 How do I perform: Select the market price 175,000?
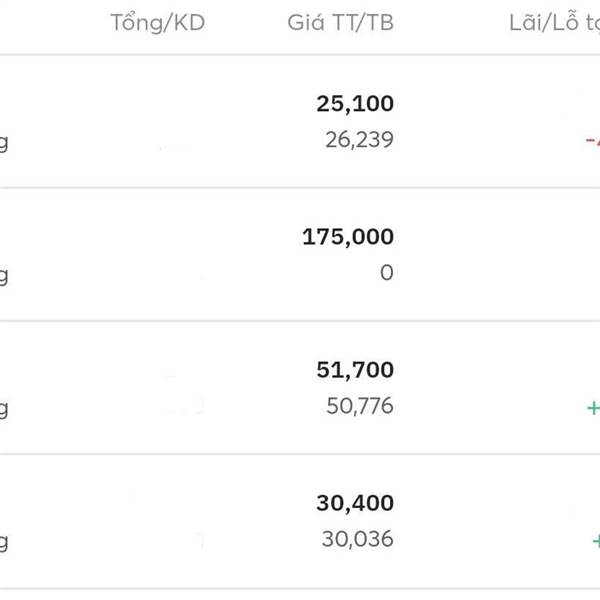click(x=347, y=237)
